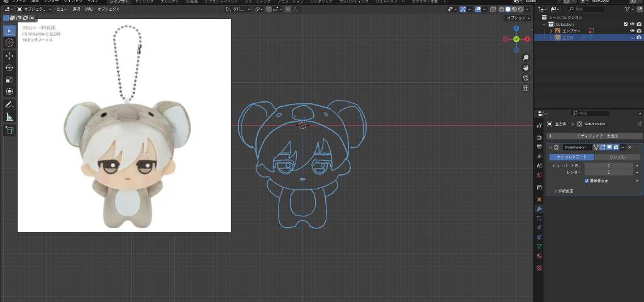Expand the 詳細設定 section
Image resolution: width=644 pixels, height=302 pixels.
(x=555, y=191)
